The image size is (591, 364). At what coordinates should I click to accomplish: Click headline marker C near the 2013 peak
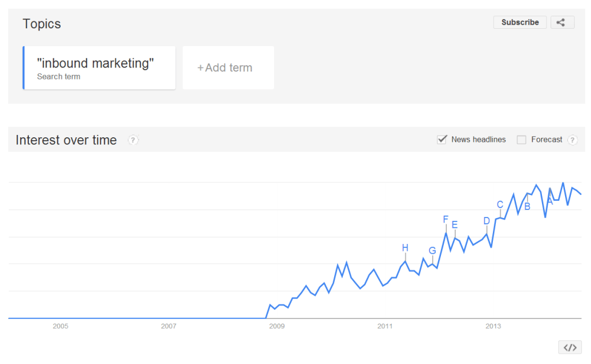[x=500, y=204]
